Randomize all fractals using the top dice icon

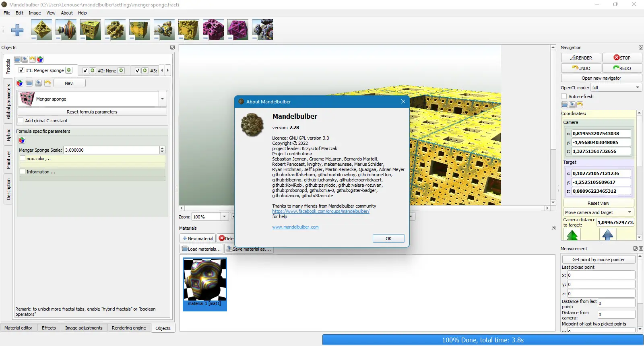click(x=40, y=60)
